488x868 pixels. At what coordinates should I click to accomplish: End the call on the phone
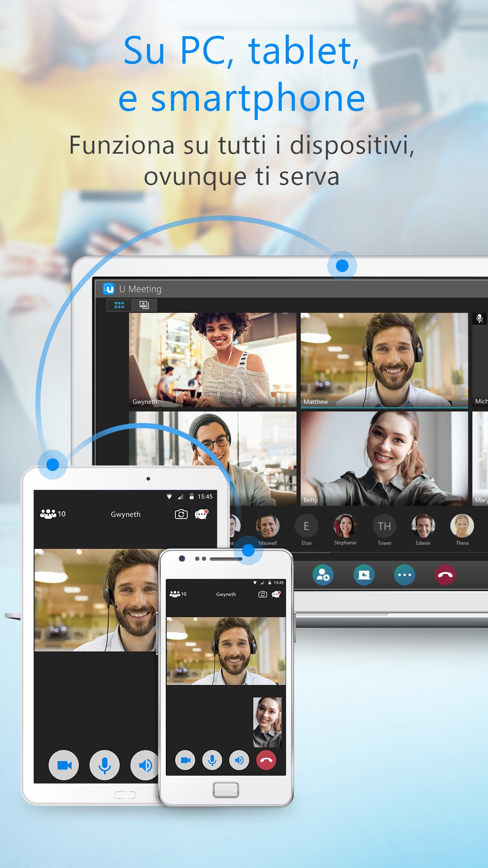tap(266, 760)
